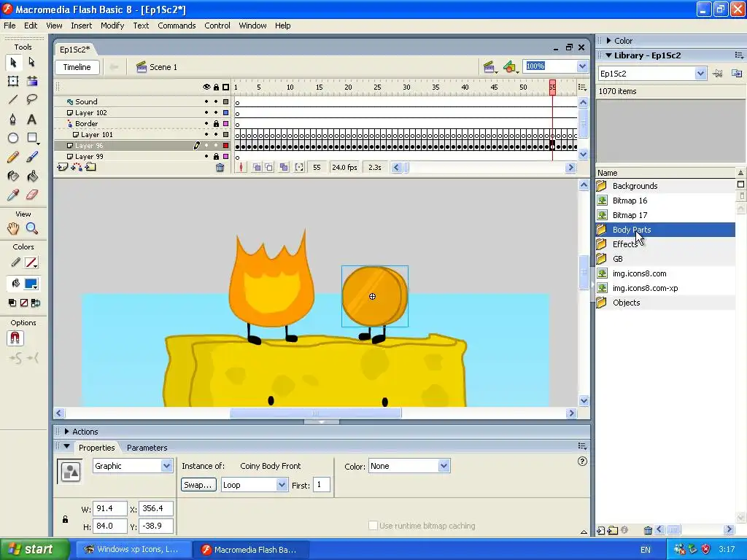Image resolution: width=747 pixels, height=560 pixels.
Task: Click the Insert Layer icon
Action: pyautogui.click(x=62, y=167)
